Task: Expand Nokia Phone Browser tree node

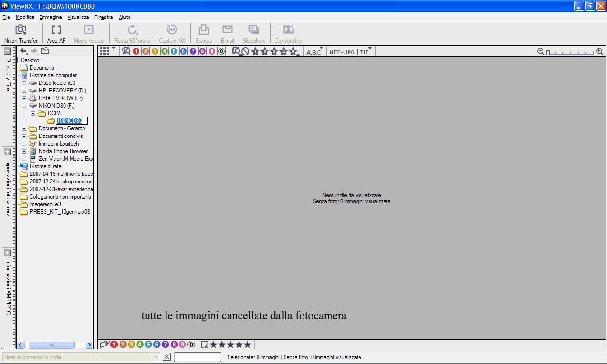Action: tap(24, 151)
